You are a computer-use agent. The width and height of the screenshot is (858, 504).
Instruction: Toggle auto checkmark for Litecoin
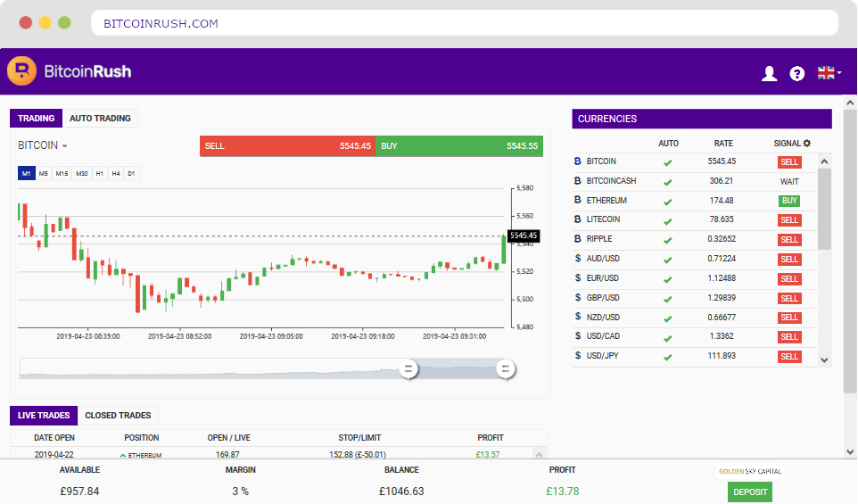[667, 220]
